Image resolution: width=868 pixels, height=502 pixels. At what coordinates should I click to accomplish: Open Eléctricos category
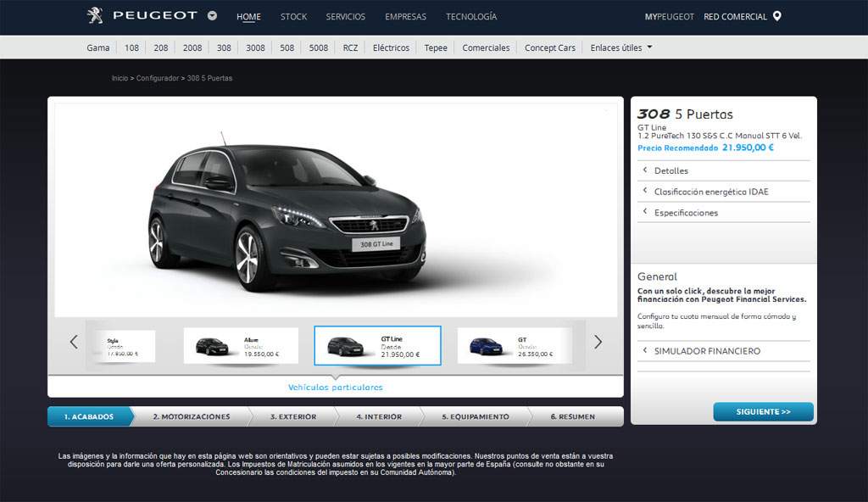(392, 47)
